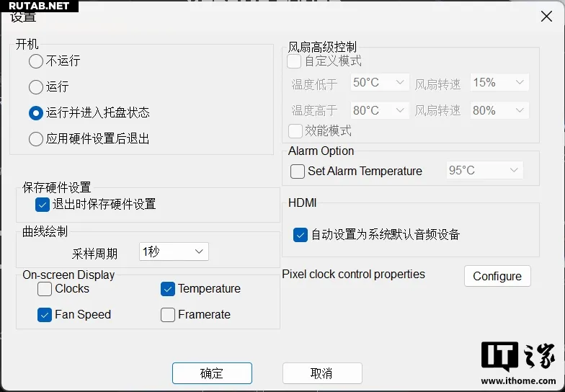Open the 采样周期 1秒 dropdown
This screenshot has width=565, height=392.
coord(174,251)
